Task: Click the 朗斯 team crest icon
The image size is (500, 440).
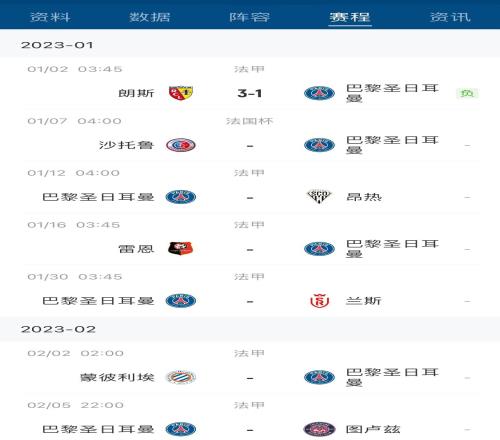Action: click(181, 93)
